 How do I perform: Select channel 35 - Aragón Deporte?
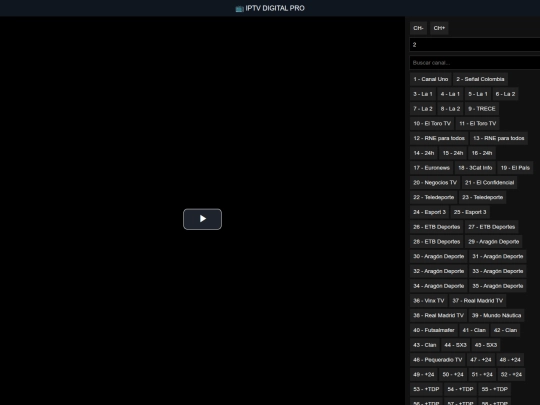click(x=498, y=287)
